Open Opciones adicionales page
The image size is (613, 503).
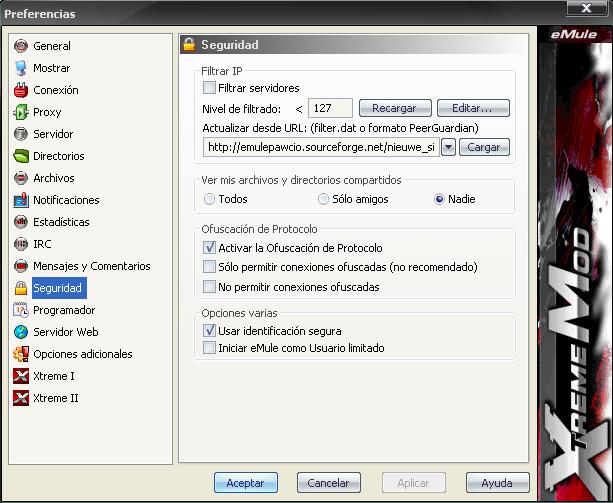83,354
